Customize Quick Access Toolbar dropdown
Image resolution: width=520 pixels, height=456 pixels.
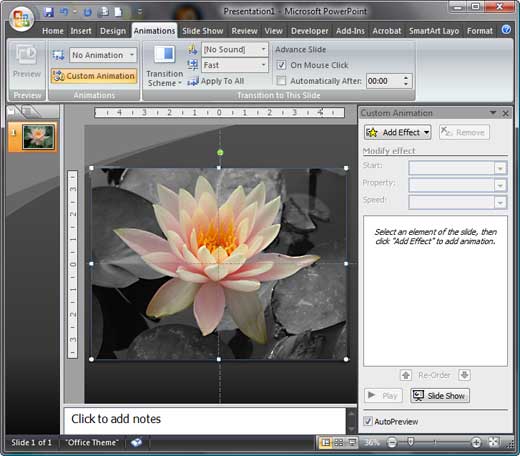(x=140, y=12)
